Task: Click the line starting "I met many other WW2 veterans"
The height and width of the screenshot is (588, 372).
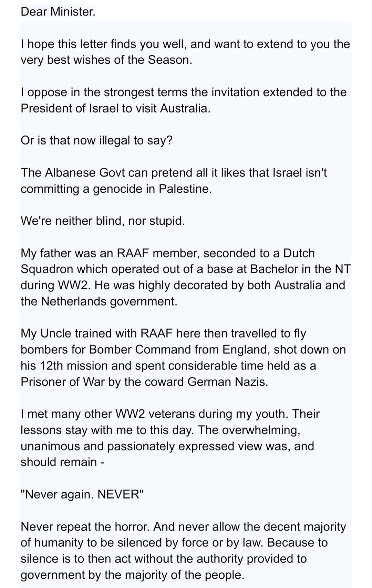Action: coord(170,414)
